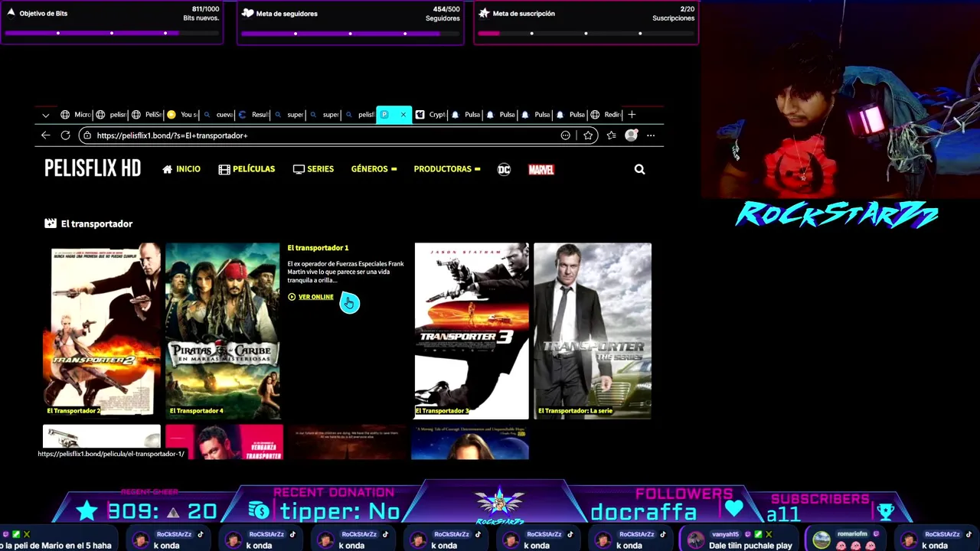Click the star icon in recent cheer overlay

(x=87, y=510)
